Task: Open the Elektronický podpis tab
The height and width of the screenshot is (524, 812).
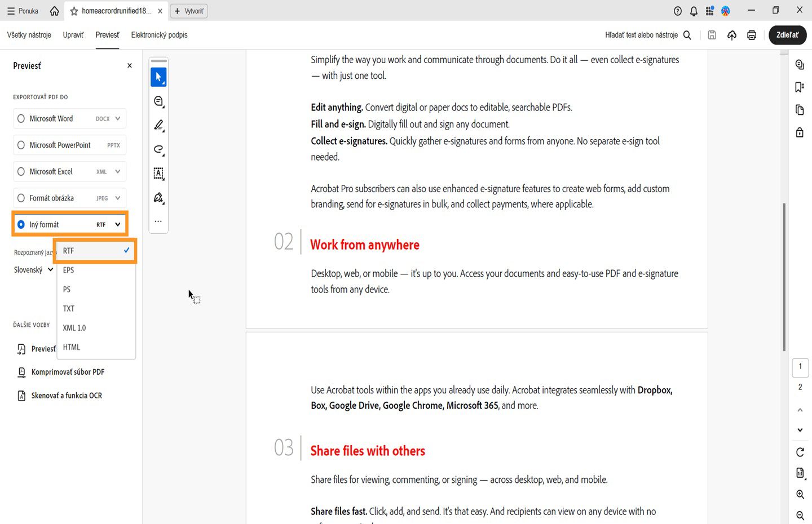Action: point(160,35)
